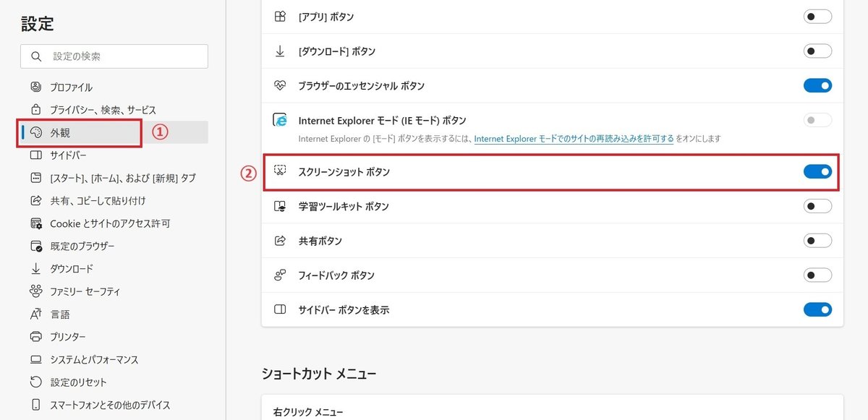
Task: Click the profile icon in sidebar
Action: point(36,87)
